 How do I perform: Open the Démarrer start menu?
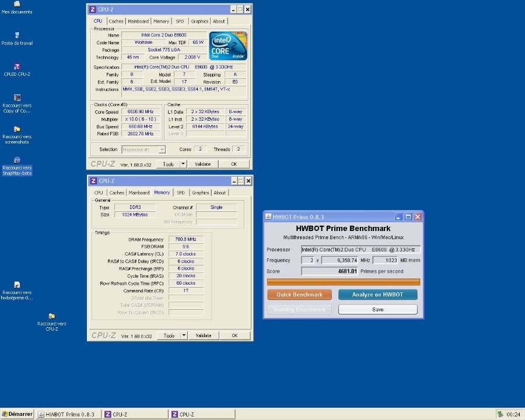17,414
